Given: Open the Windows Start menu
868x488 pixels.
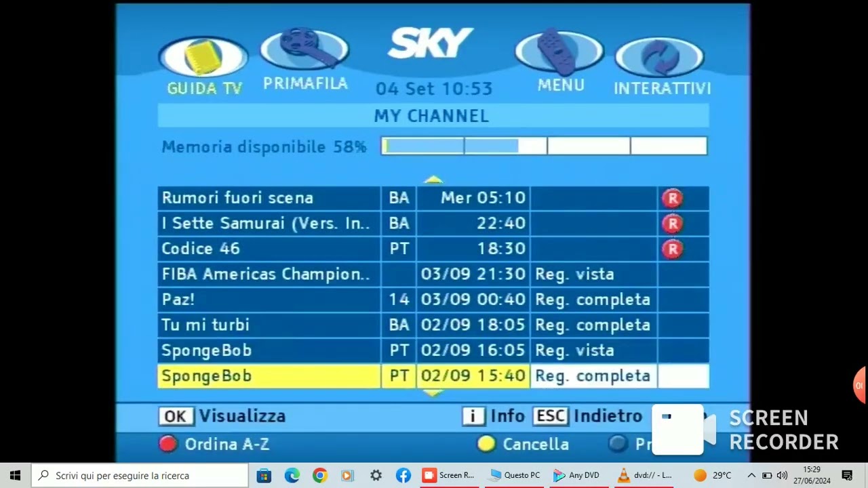Looking at the screenshot, I should tap(15, 475).
